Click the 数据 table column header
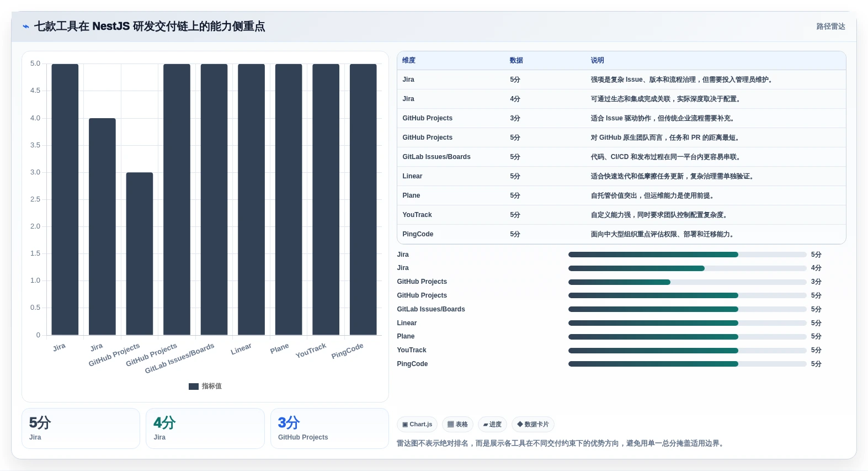 (x=516, y=60)
